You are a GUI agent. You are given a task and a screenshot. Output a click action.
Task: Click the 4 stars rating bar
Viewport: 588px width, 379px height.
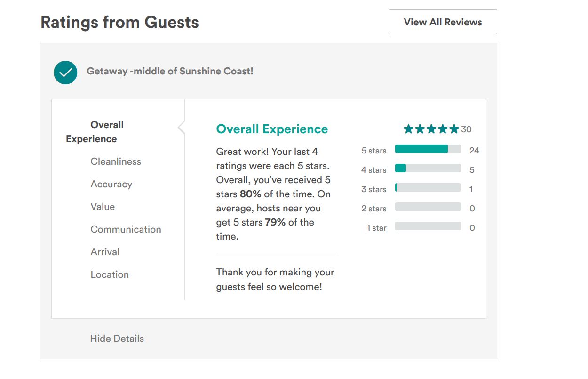(428, 169)
